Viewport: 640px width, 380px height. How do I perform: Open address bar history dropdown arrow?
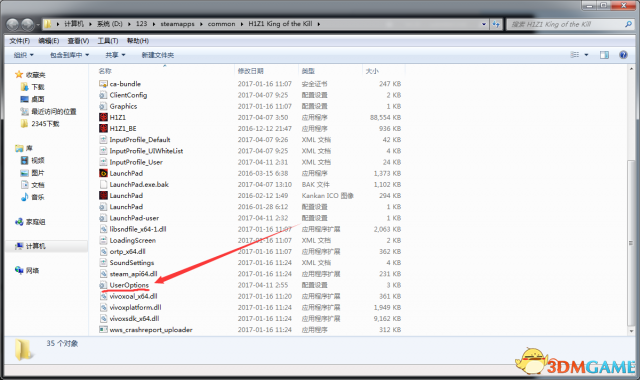pyautogui.click(x=484, y=24)
